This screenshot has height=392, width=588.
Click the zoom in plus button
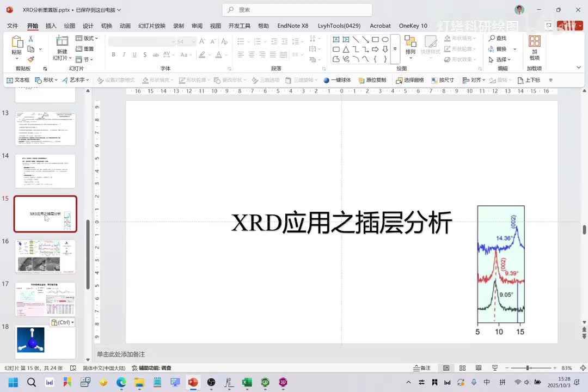[x=555, y=368]
